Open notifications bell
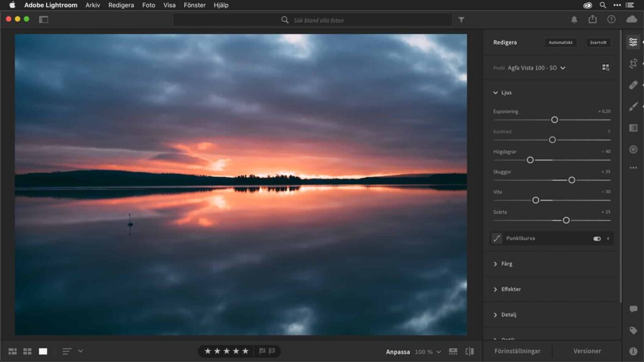The image size is (644, 362). [574, 19]
